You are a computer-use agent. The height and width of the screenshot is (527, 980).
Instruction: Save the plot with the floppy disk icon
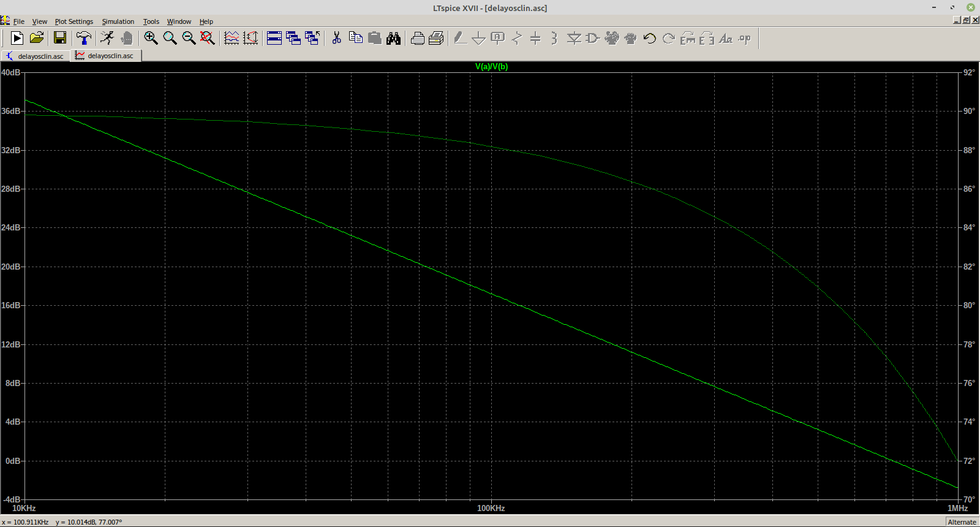coord(60,38)
